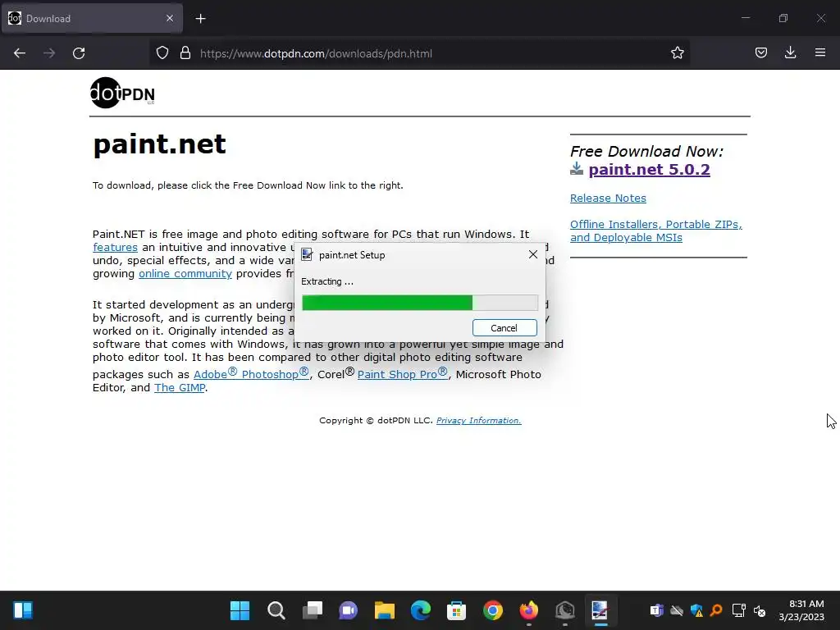Open the tracking protection shield icon
The image size is (840, 630).
(162, 53)
